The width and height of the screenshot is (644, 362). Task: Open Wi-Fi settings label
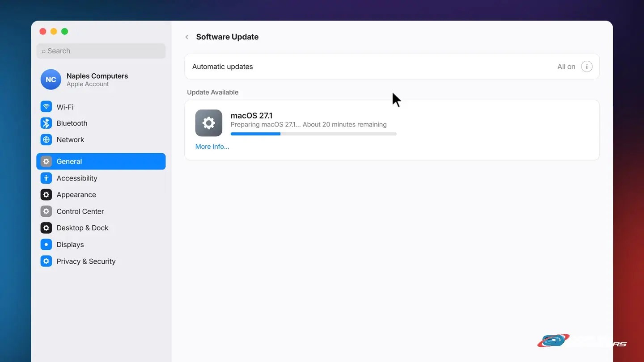[x=65, y=107]
